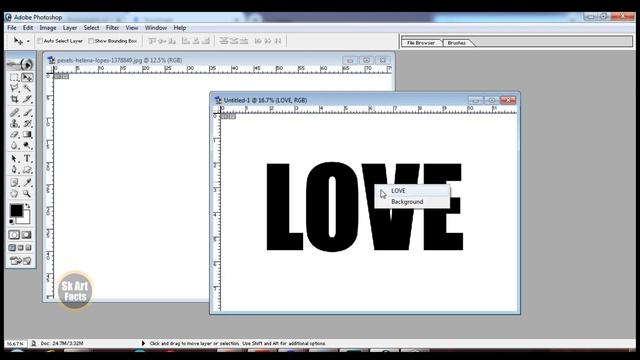Select the Hand tool

click(14, 193)
